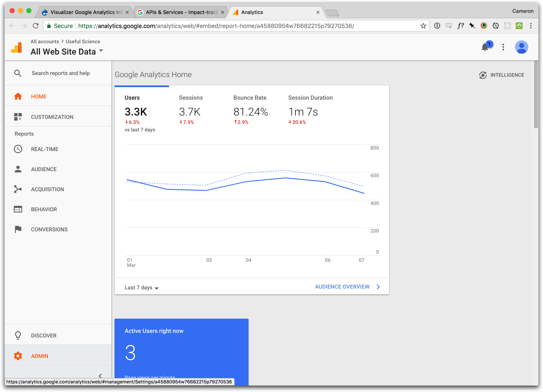Click user account avatar
The height and width of the screenshot is (392, 543).
pos(521,47)
